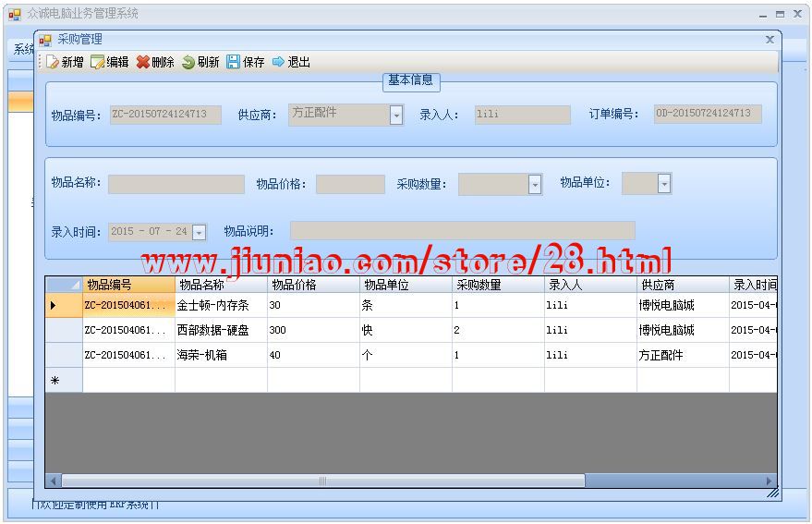Sort by the 物品价格 column header
The width and height of the screenshot is (812, 524).
[313, 285]
